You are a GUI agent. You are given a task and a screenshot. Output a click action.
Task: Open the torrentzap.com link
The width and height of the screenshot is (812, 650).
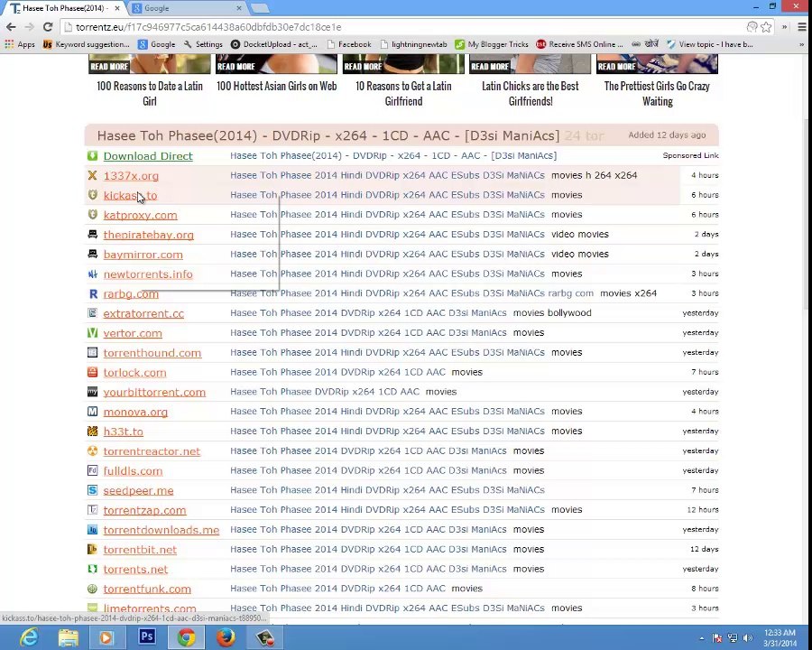tap(144, 511)
